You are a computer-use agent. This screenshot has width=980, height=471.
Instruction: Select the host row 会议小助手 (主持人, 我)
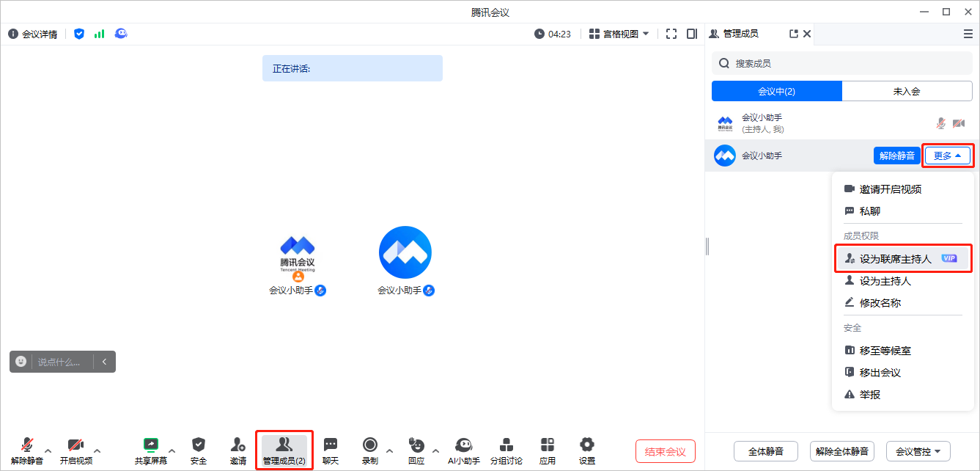click(842, 123)
